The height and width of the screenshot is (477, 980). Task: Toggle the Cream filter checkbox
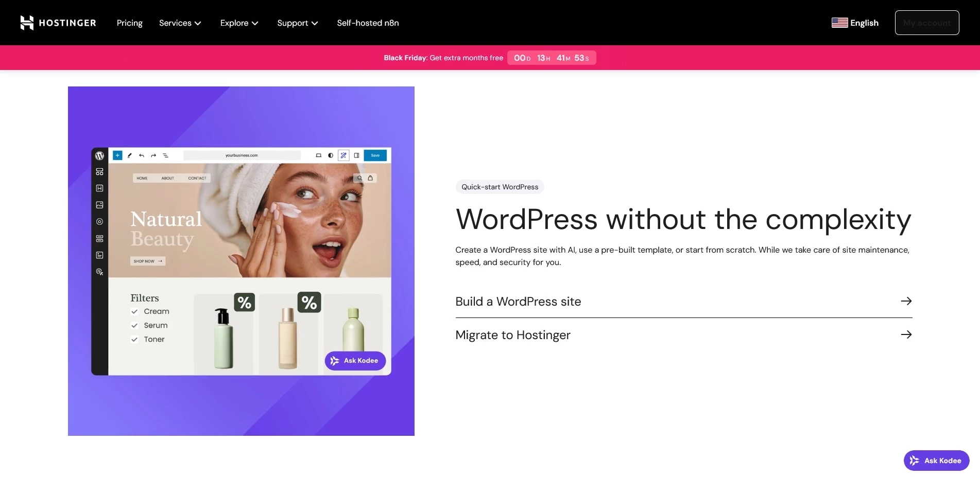(134, 311)
